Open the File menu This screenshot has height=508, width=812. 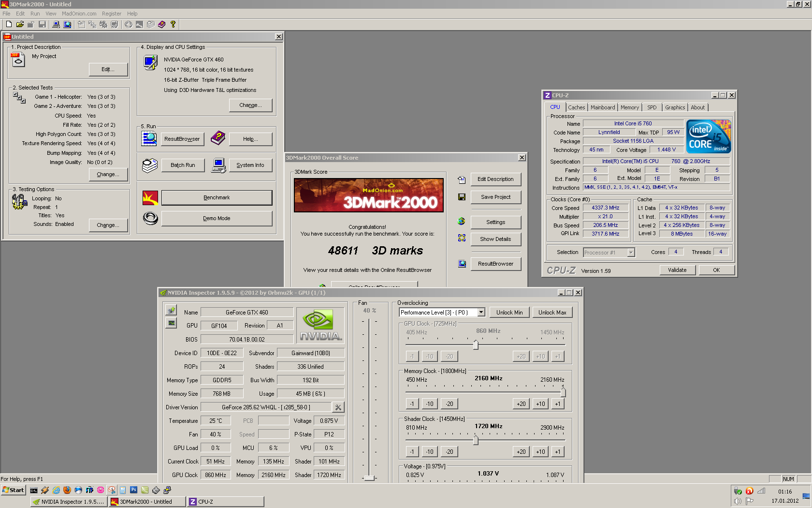pyautogui.click(x=6, y=14)
